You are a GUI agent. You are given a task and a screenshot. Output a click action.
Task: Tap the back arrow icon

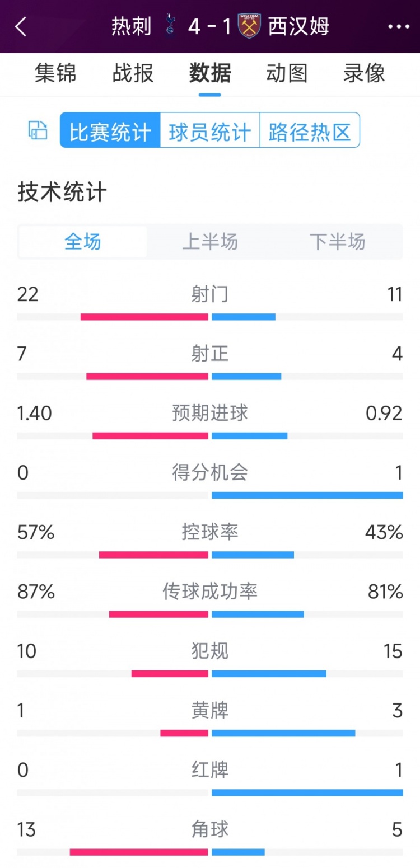click(x=21, y=26)
